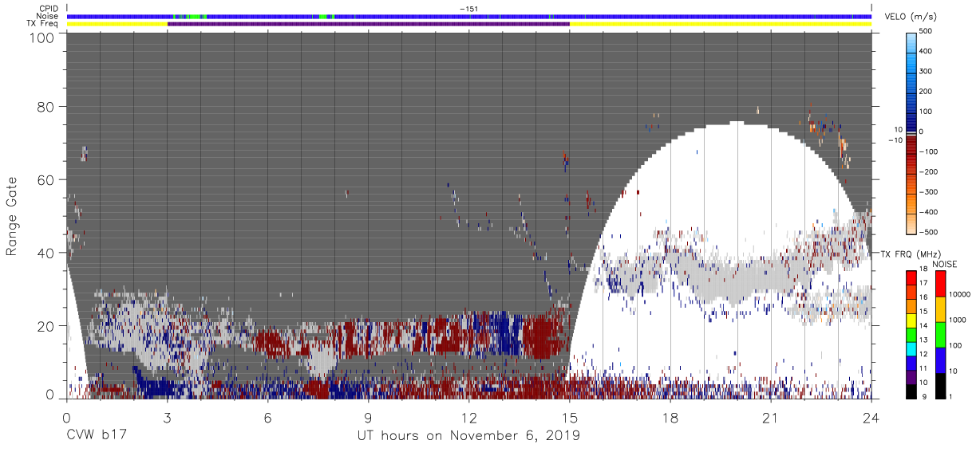Click the UT hours on November 6, 2019 title
This screenshot has height=452, width=980.
468,436
